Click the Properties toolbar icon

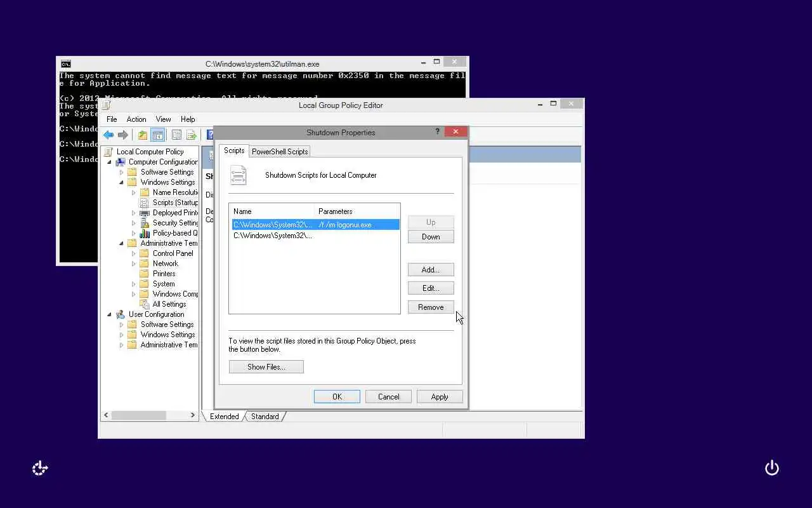tap(176, 135)
